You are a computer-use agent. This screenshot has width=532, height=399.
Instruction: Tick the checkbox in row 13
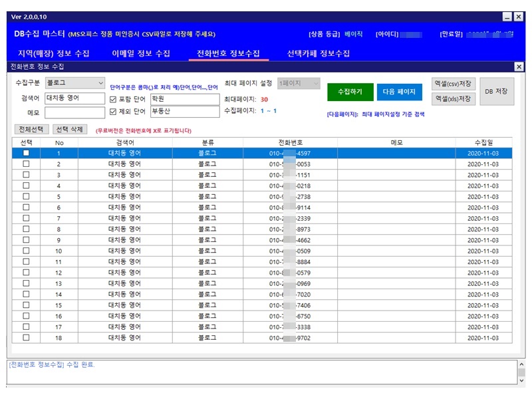point(26,283)
